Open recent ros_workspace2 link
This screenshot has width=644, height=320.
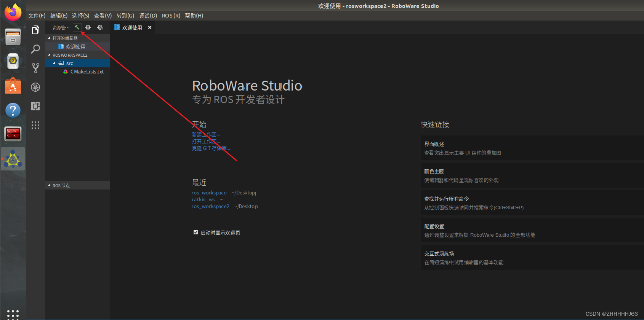(x=210, y=206)
